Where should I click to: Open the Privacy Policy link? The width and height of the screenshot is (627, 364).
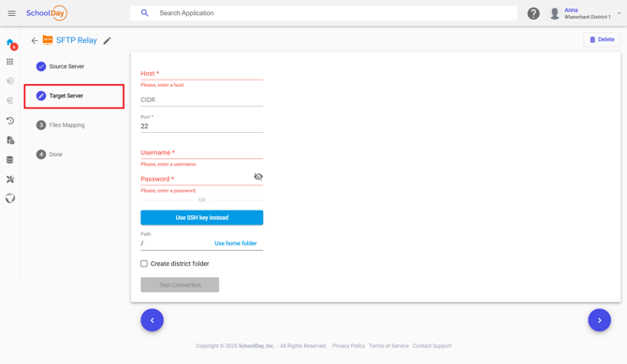348,346
